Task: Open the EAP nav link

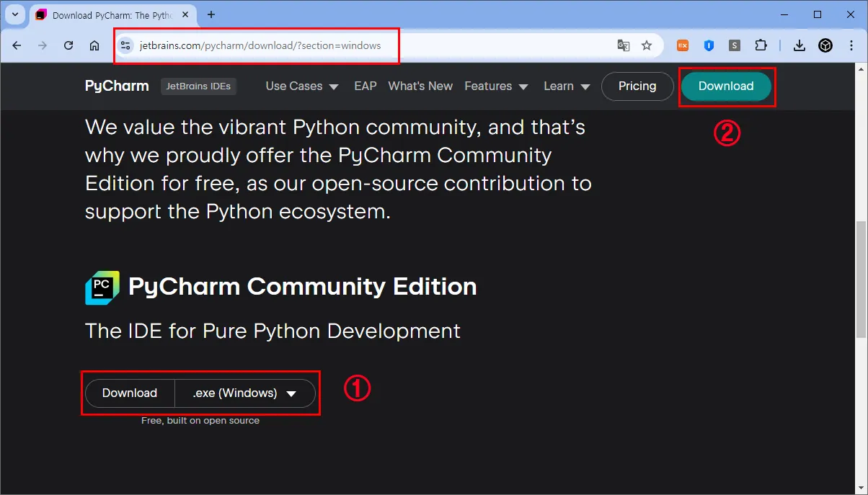Action: [x=366, y=86]
